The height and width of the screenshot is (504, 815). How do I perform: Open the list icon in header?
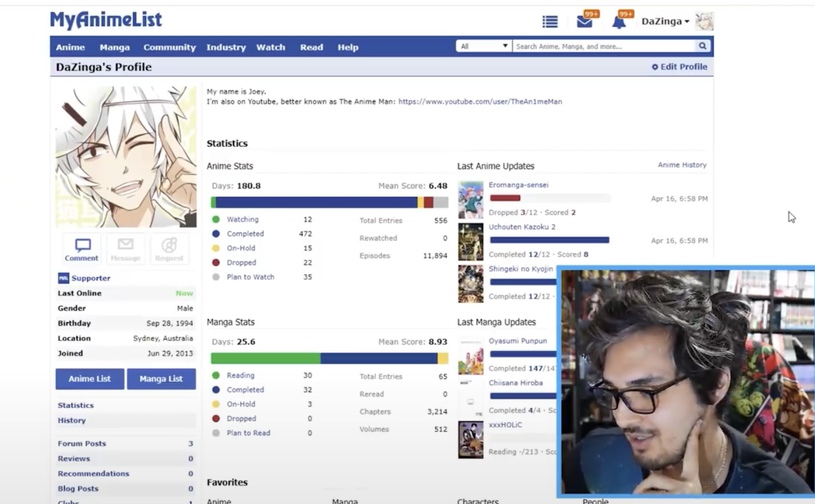pos(550,21)
